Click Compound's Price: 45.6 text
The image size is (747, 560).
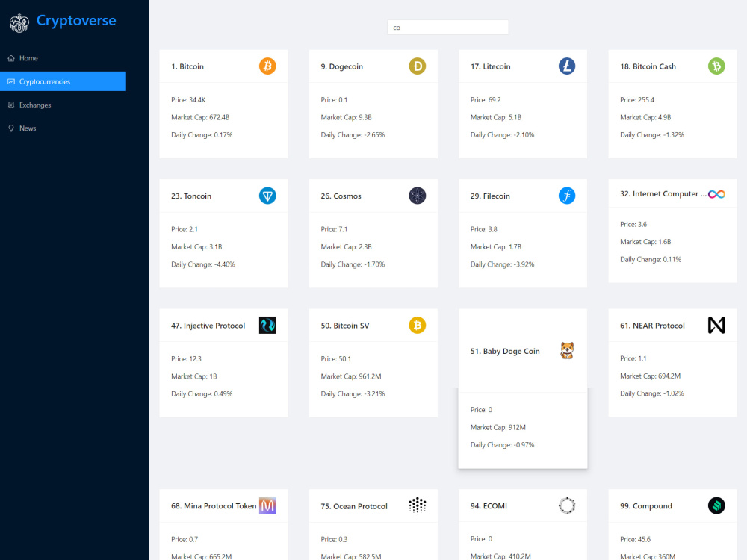(x=635, y=540)
